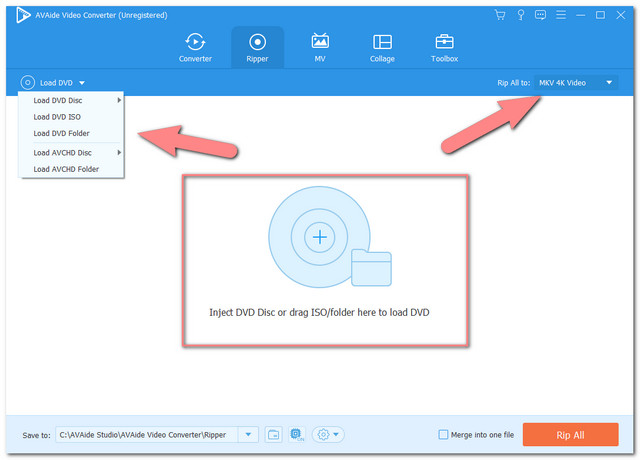Open the Collage tab
This screenshot has width=640, height=460.
382,48
